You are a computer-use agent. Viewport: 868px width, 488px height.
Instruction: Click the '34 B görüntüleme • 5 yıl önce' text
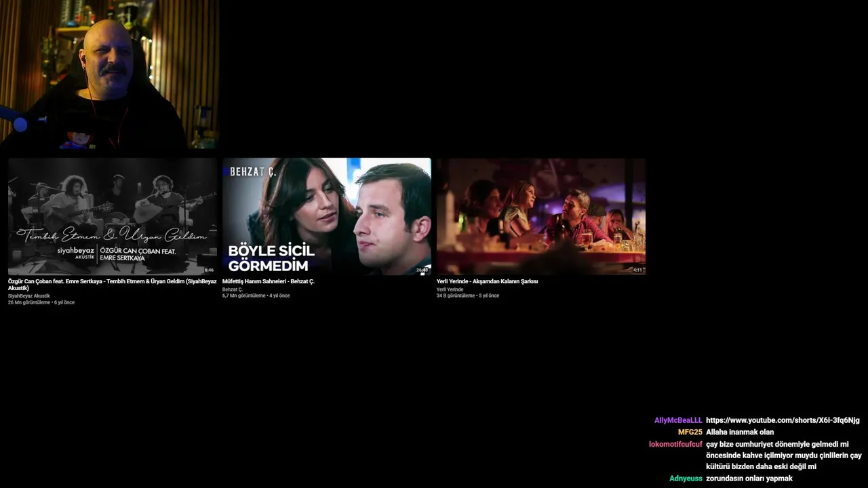tap(468, 296)
